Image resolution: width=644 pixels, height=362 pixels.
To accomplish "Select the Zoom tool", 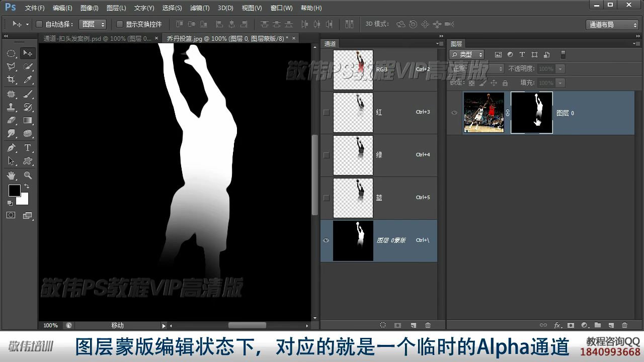I will point(28,175).
